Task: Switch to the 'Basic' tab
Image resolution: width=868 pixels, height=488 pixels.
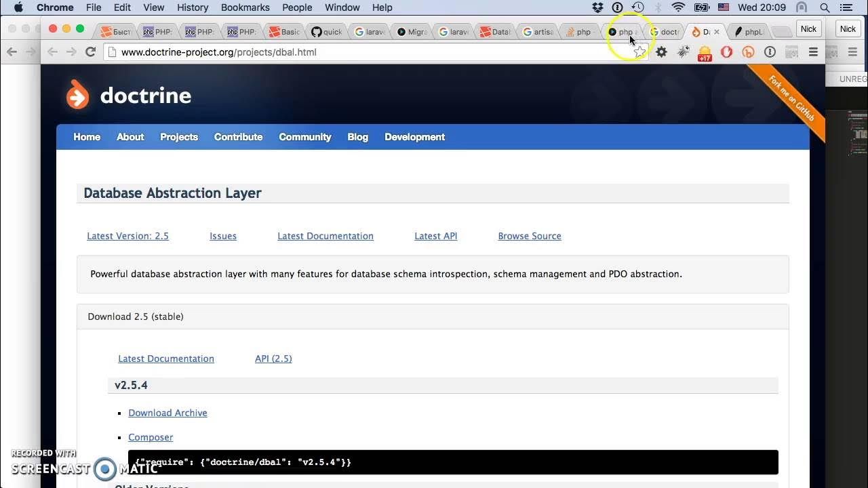Action: [285, 32]
